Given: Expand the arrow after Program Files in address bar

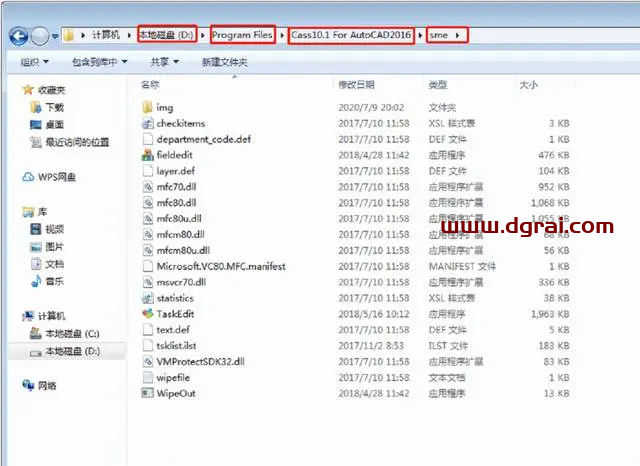Looking at the screenshot, I should click(282, 36).
